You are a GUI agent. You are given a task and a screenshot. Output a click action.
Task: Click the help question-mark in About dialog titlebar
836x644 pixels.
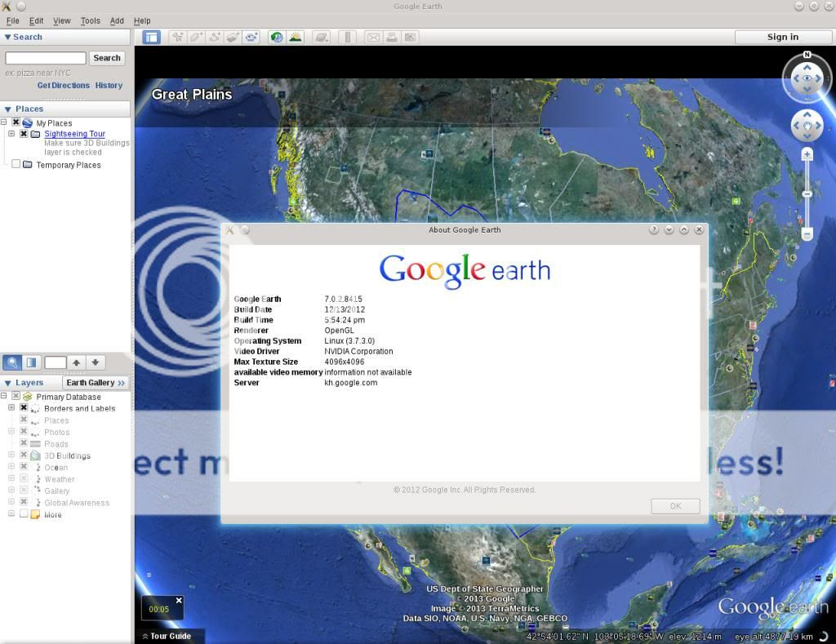[x=654, y=230]
